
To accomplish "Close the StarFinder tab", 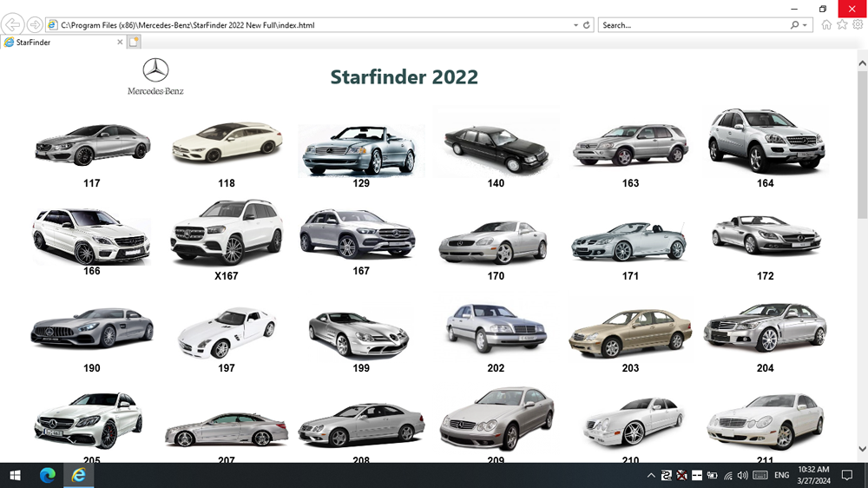I will click(120, 42).
